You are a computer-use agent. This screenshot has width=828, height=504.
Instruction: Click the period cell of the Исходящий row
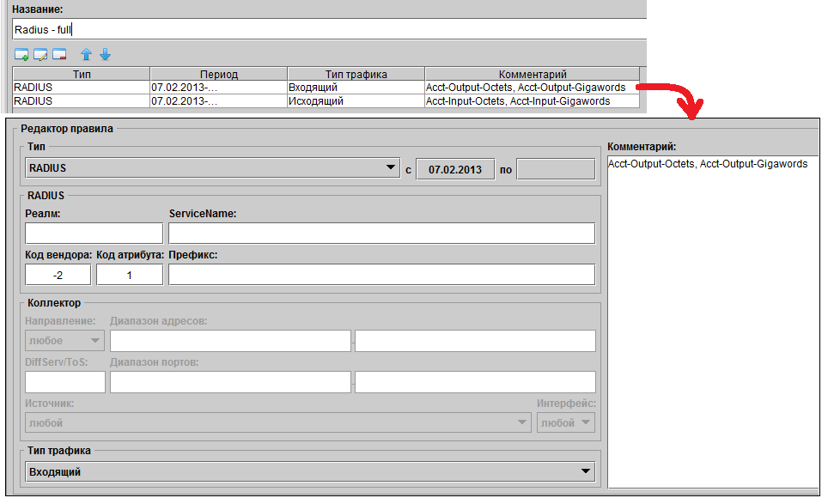coord(219,100)
